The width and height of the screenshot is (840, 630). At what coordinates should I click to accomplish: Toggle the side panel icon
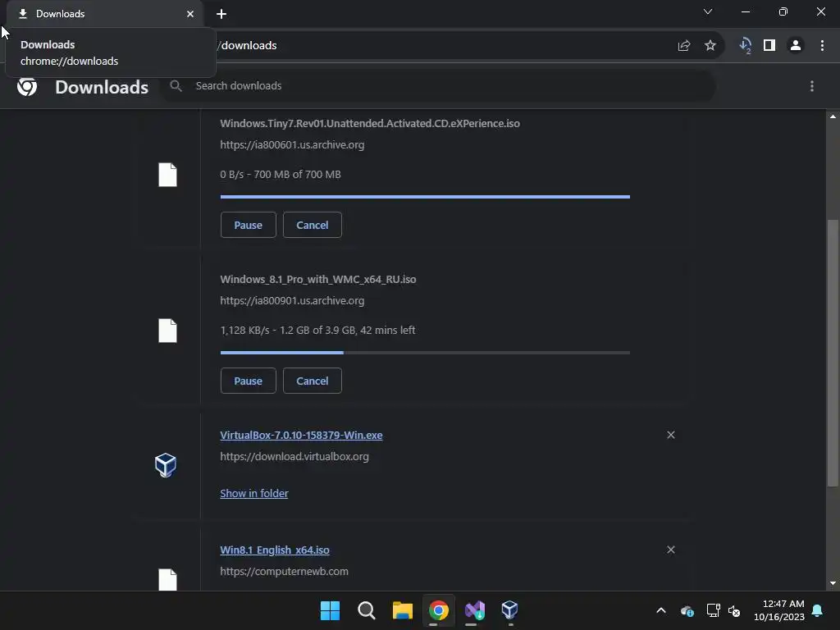769,46
